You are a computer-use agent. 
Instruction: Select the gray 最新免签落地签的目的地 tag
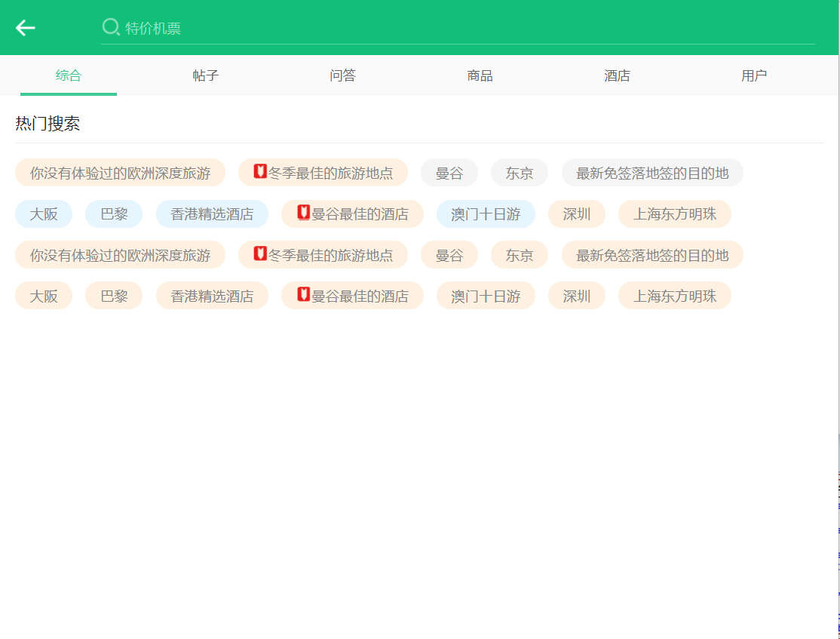point(652,173)
